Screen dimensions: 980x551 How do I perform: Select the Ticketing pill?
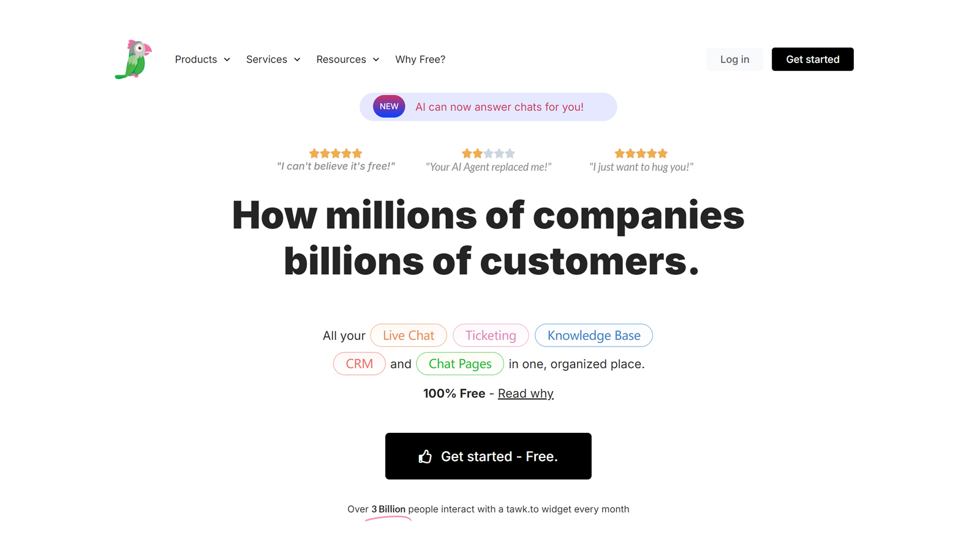491,335
